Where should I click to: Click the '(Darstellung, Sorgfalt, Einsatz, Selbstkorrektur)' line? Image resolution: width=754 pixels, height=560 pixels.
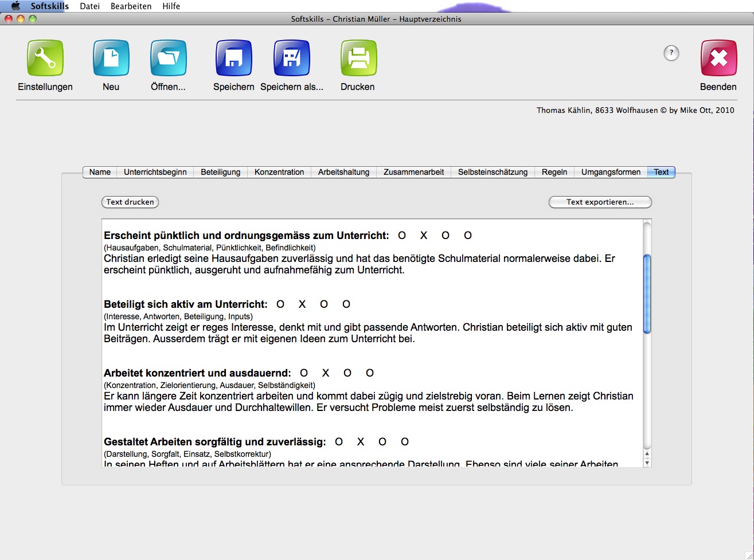tap(187, 454)
